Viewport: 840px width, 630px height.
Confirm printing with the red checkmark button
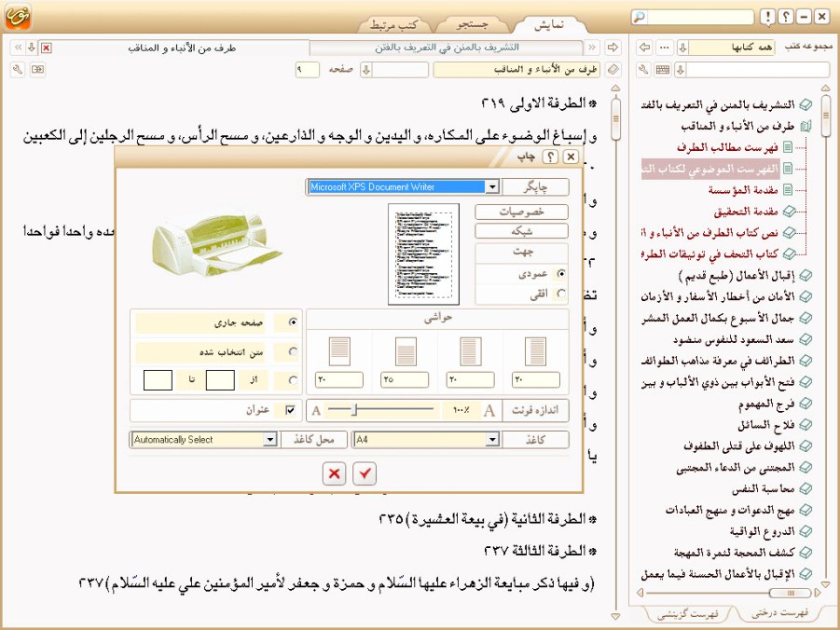(365, 473)
